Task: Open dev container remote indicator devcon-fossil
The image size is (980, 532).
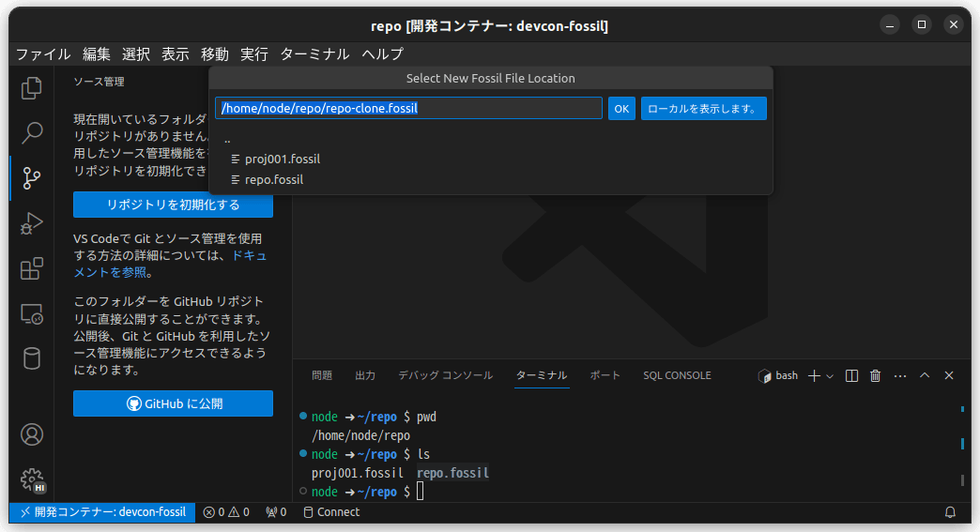Action: click(102, 512)
